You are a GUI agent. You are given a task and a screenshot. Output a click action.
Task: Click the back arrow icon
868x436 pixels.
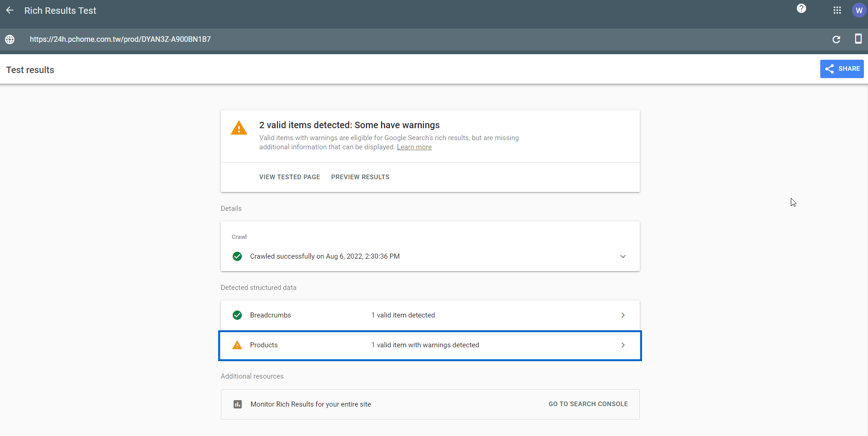point(10,11)
